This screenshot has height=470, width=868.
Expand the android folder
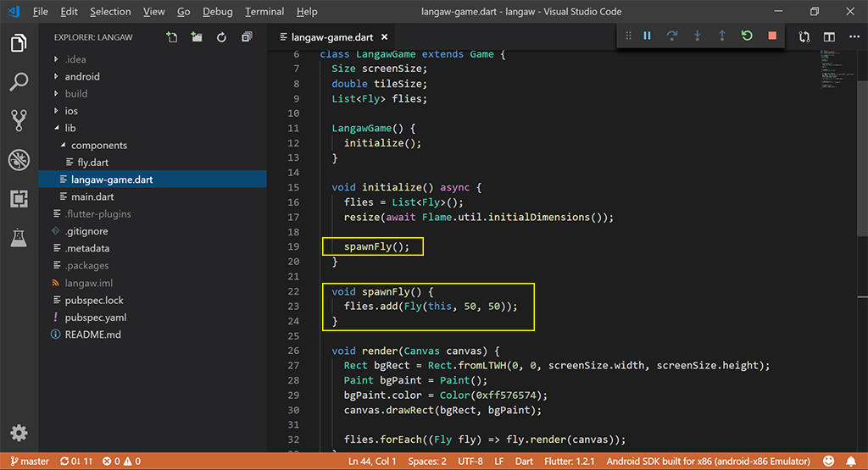[x=82, y=76]
